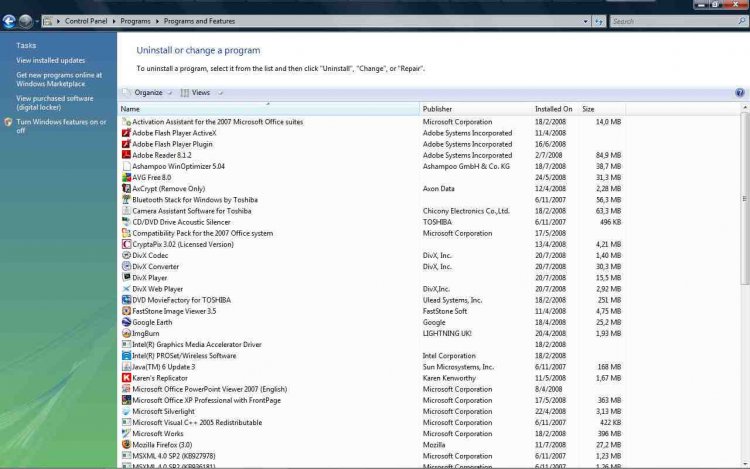Screen dimensions: 750x469
Task: Select Intel(R) Graphics Media Accelerator Driver
Action: 372,345
